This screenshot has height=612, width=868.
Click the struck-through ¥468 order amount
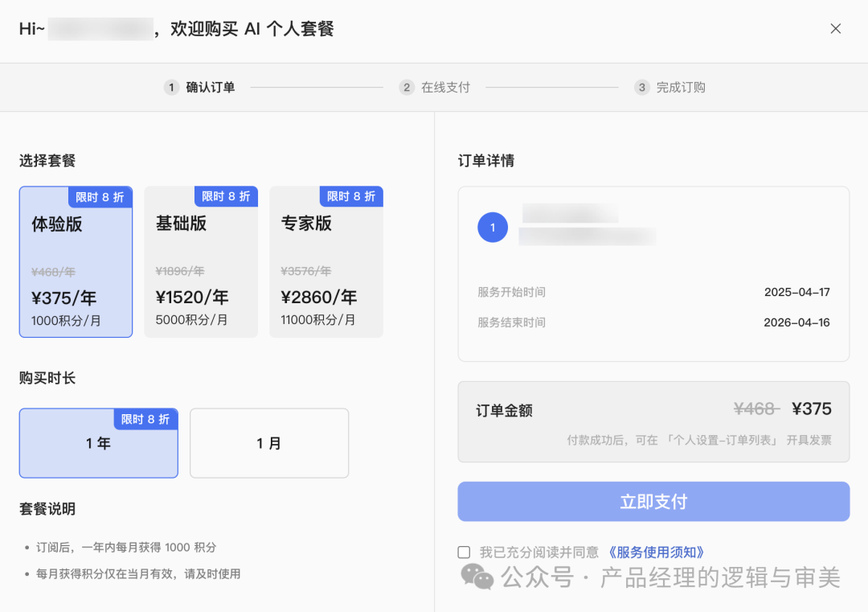(x=757, y=409)
